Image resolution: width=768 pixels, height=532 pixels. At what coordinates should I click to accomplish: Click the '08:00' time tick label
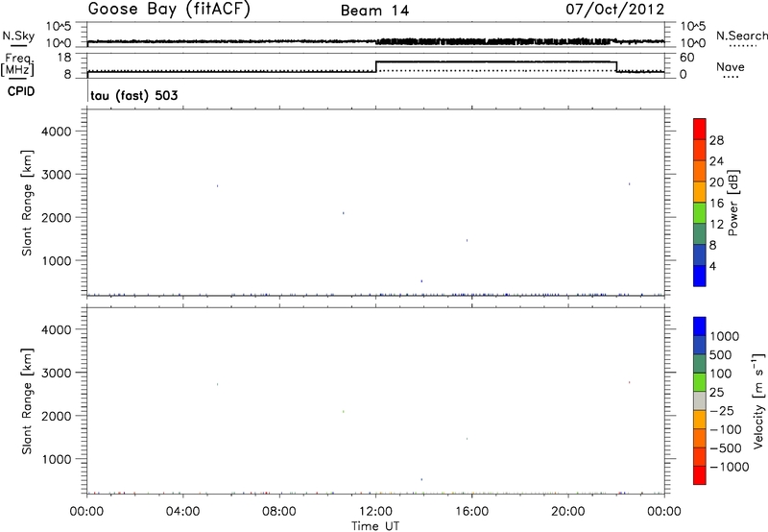pos(279,512)
